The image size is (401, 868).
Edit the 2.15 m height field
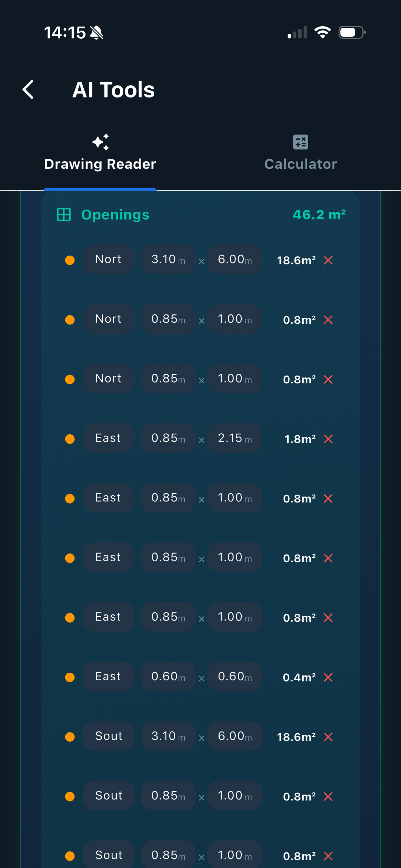(235, 438)
